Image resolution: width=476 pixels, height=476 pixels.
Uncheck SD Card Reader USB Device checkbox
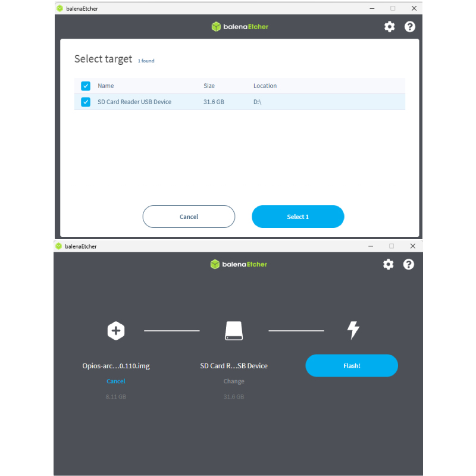tap(86, 102)
